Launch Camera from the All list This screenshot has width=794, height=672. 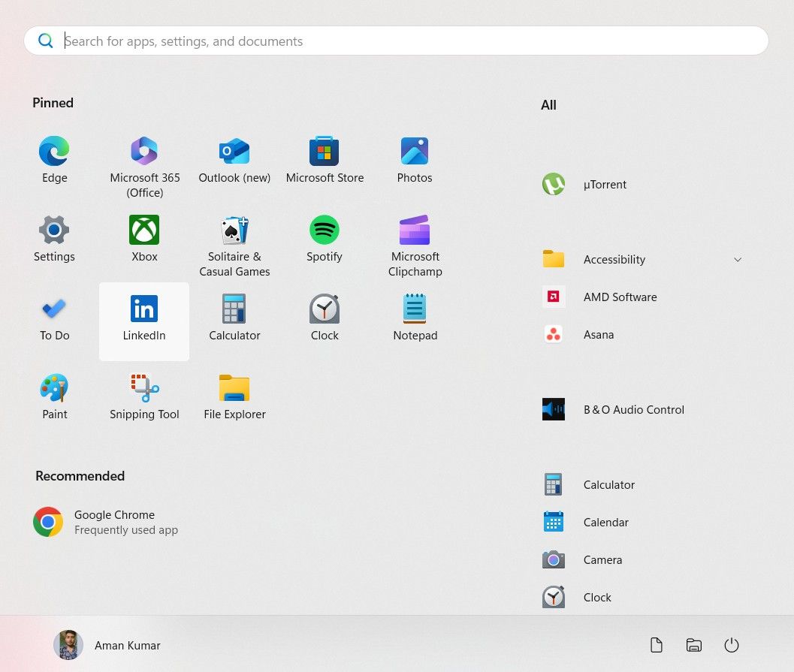point(643,559)
